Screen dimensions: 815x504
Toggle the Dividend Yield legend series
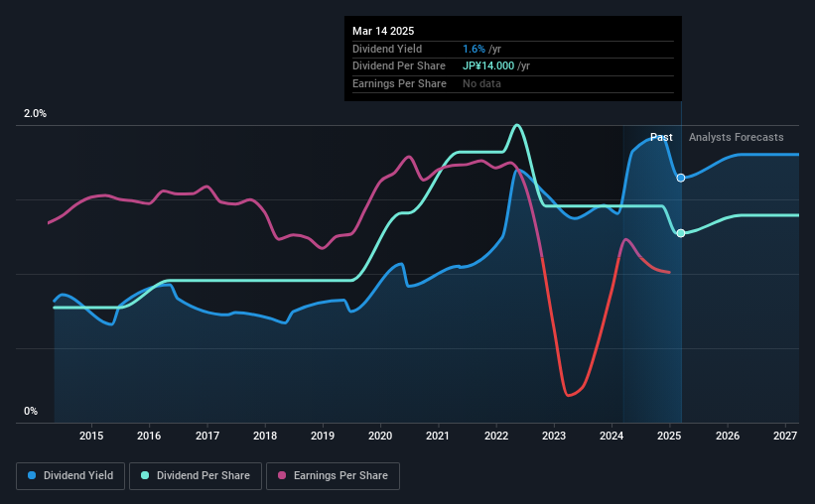[70, 476]
